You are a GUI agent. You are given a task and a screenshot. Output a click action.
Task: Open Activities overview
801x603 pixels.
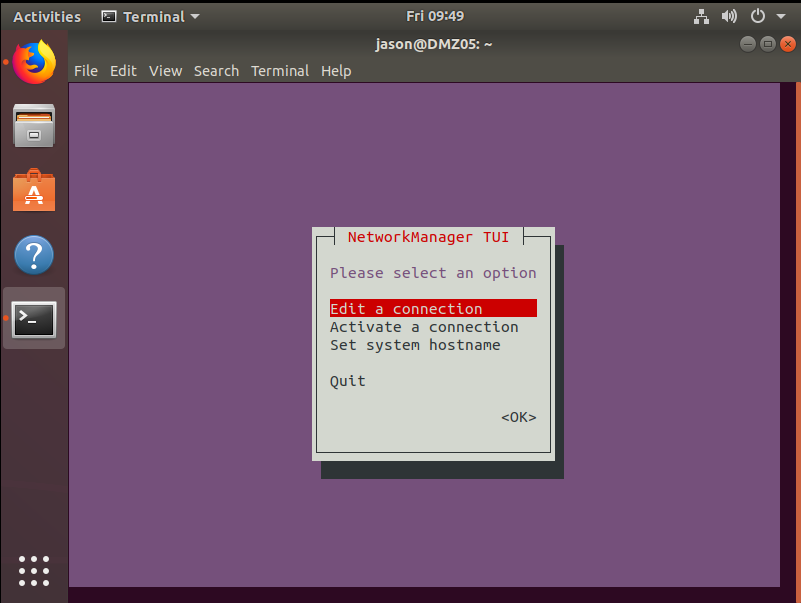click(x=47, y=17)
